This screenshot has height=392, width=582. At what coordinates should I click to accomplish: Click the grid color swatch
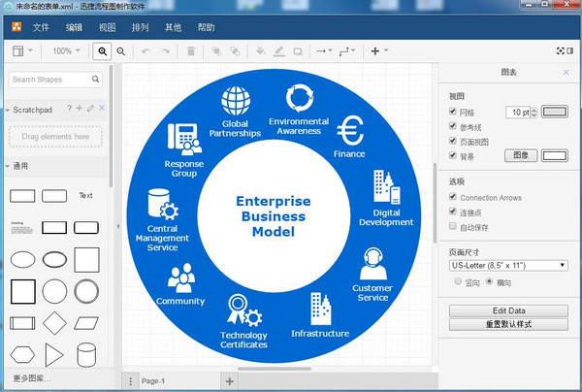[x=555, y=112]
